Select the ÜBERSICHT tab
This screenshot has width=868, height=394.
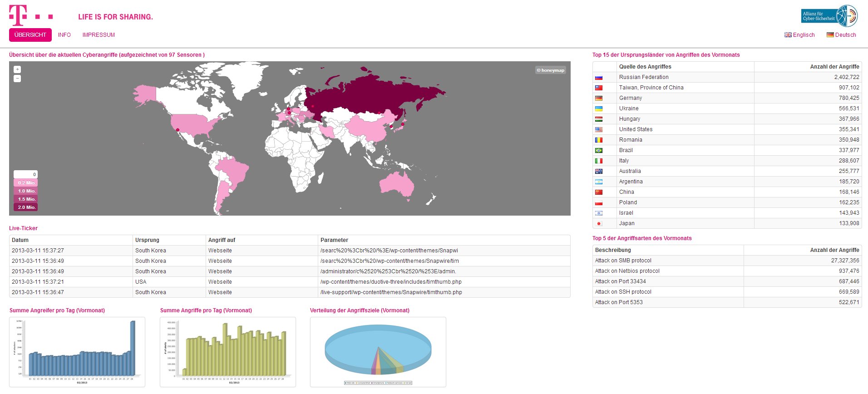point(30,35)
